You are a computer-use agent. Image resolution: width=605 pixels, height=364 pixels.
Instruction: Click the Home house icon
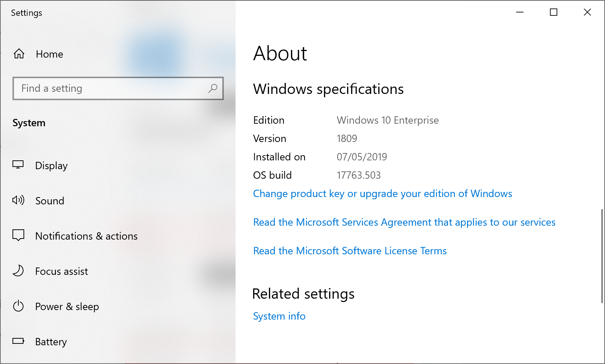19,54
